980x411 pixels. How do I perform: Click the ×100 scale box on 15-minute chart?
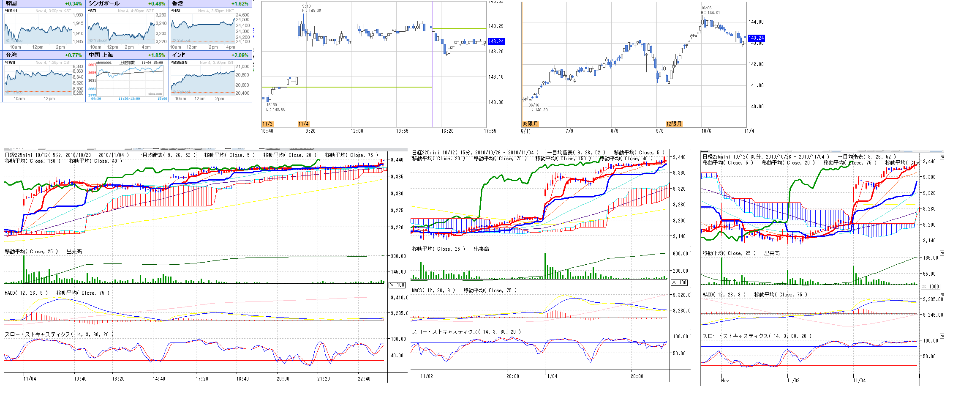679,282
